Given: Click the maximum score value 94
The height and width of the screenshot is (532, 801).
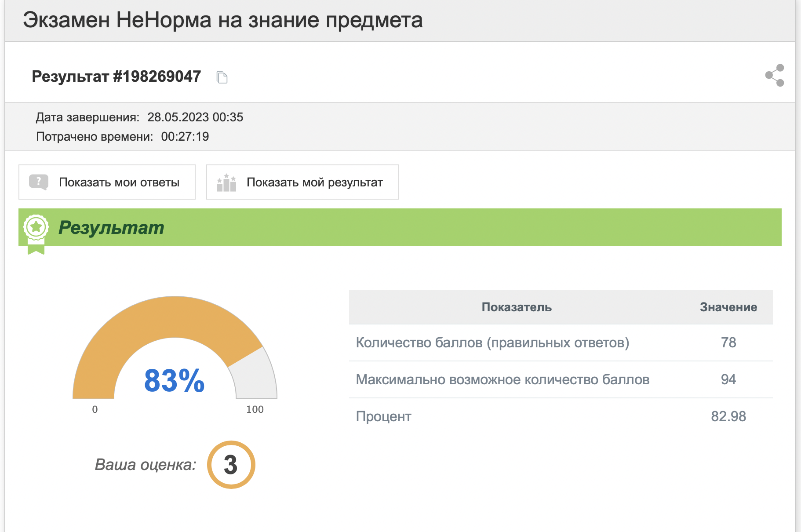Looking at the screenshot, I should tap(728, 380).
